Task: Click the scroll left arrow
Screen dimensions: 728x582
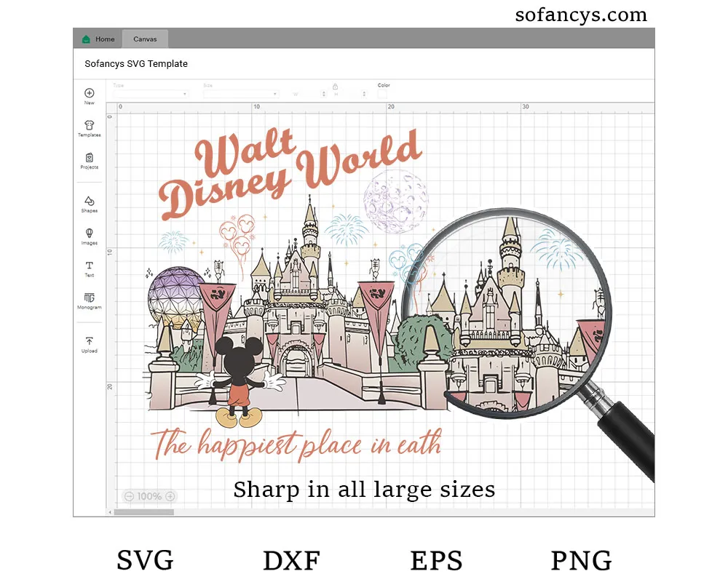Action: click(x=110, y=512)
